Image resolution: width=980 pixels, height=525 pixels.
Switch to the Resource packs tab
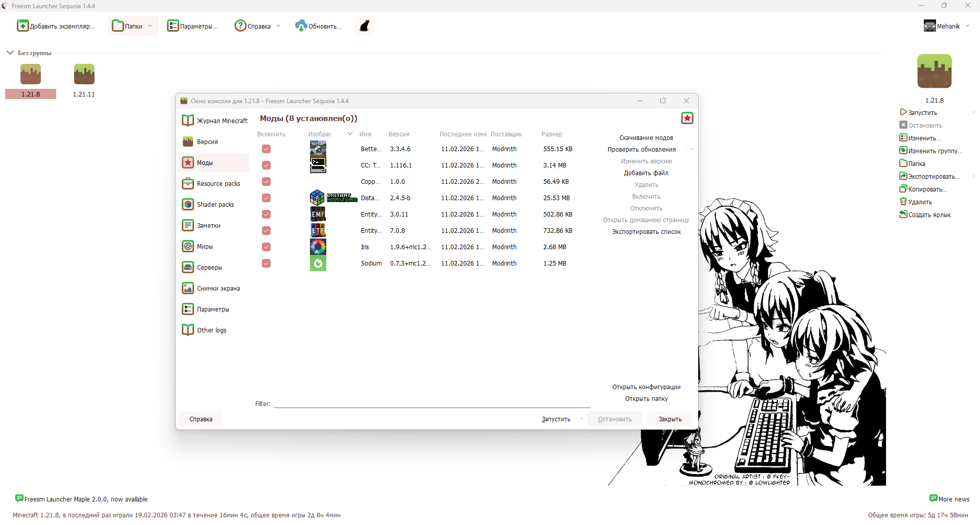coord(214,183)
